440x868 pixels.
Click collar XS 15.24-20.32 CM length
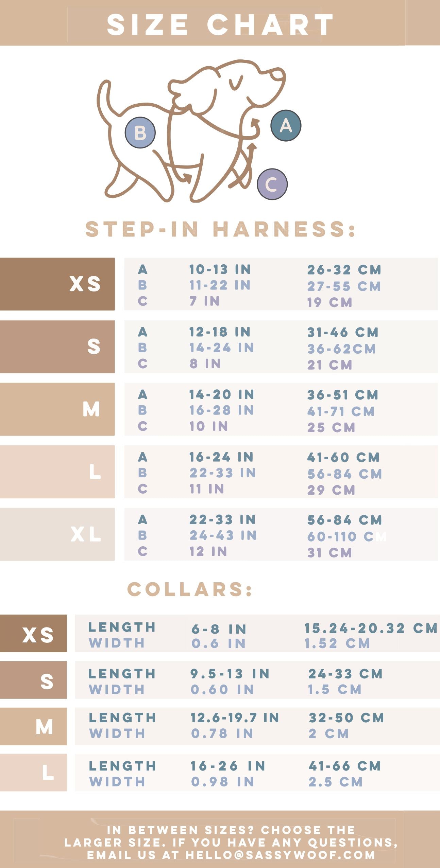pyautogui.click(x=371, y=628)
